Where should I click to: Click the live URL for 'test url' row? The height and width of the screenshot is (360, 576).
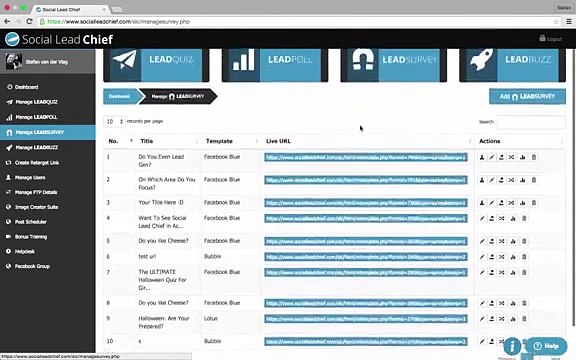click(366, 257)
